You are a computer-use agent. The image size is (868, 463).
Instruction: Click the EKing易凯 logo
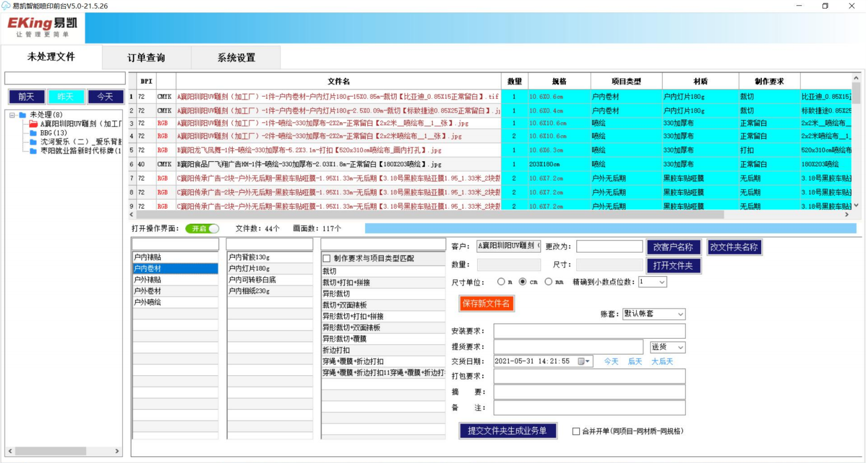(43, 27)
